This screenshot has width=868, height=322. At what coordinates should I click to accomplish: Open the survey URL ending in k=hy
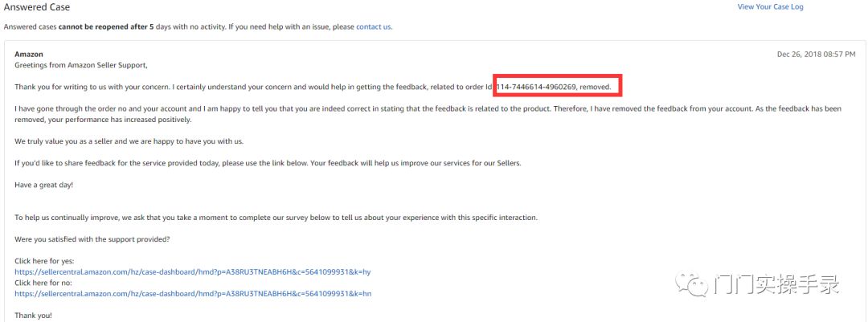point(193,272)
